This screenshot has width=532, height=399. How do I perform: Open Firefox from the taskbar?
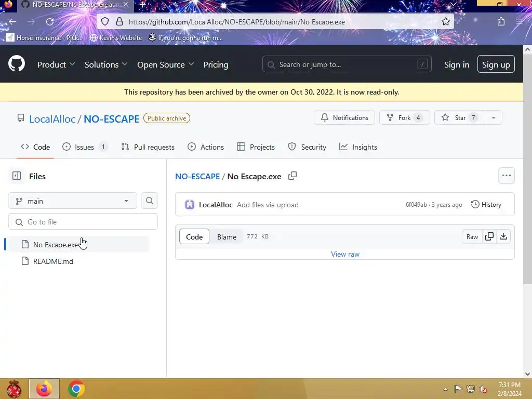point(44,389)
